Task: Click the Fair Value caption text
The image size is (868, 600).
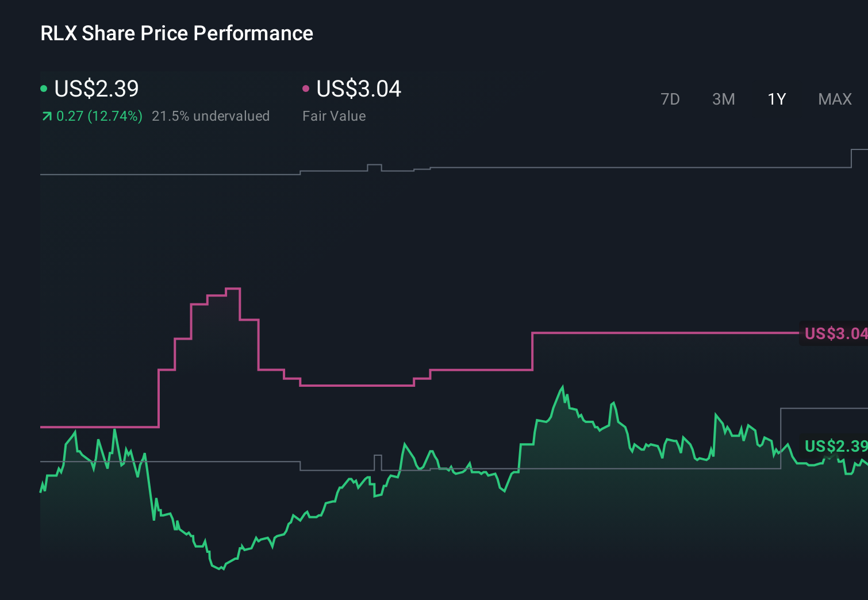Action: 333,116
